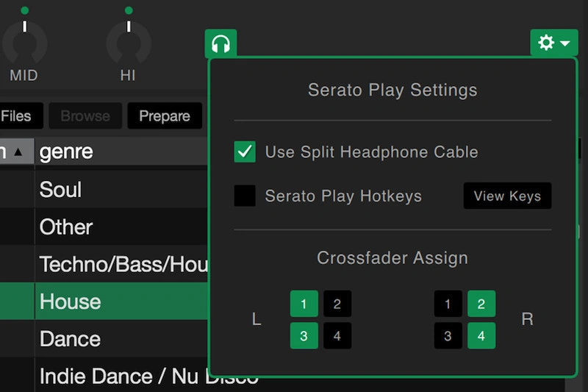Select the Other genre row
Screen dimensions: 588x392
(104, 227)
